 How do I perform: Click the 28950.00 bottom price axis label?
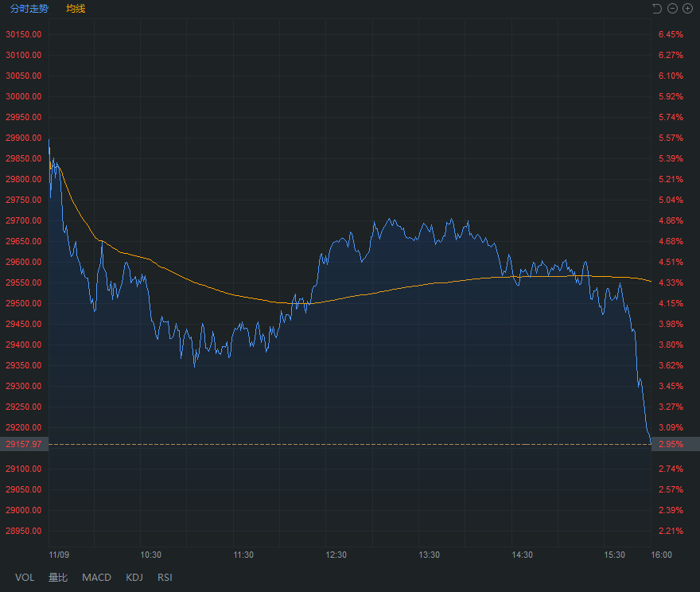pyautogui.click(x=24, y=532)
